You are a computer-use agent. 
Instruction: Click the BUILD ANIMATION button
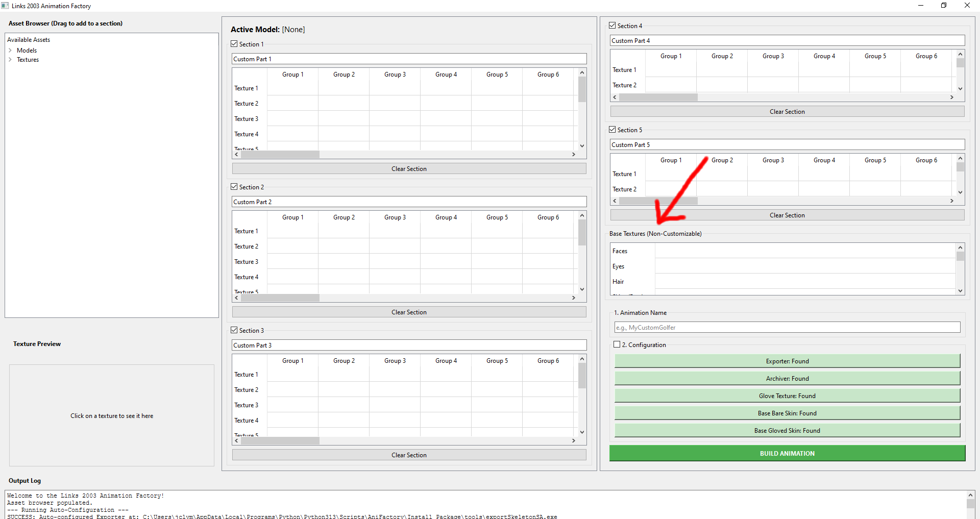click(787, 453)
